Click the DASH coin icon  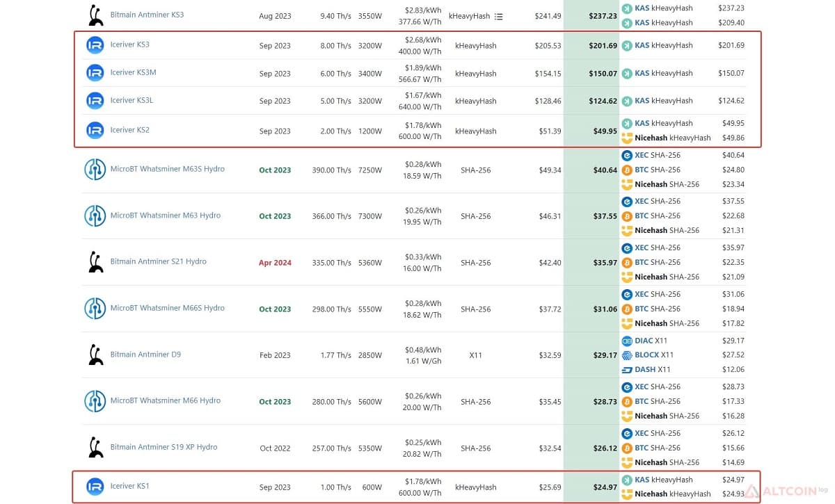(x=627, y=370)
